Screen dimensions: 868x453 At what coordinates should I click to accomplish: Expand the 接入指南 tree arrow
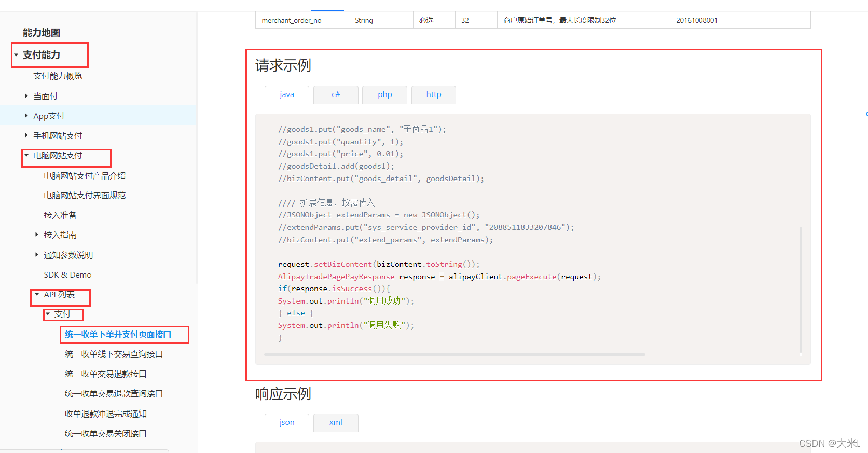[x=37, y=235]
